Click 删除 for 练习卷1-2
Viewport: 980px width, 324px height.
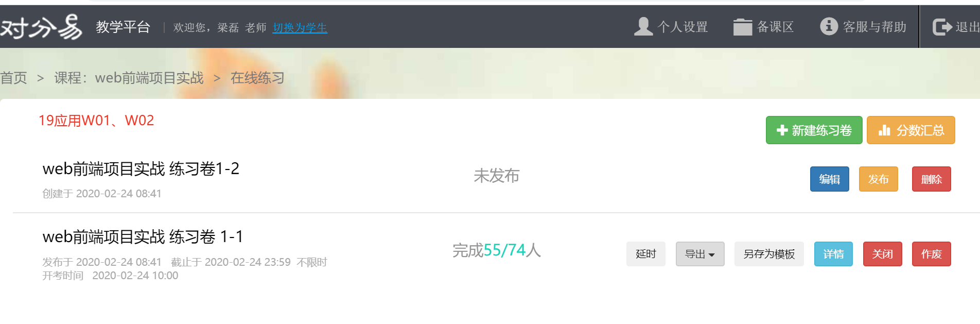click(x=931, y=179)
